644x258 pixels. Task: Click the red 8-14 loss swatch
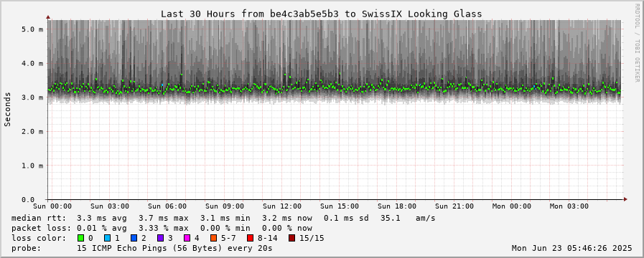pyautogui.click(x=250, y=239)
